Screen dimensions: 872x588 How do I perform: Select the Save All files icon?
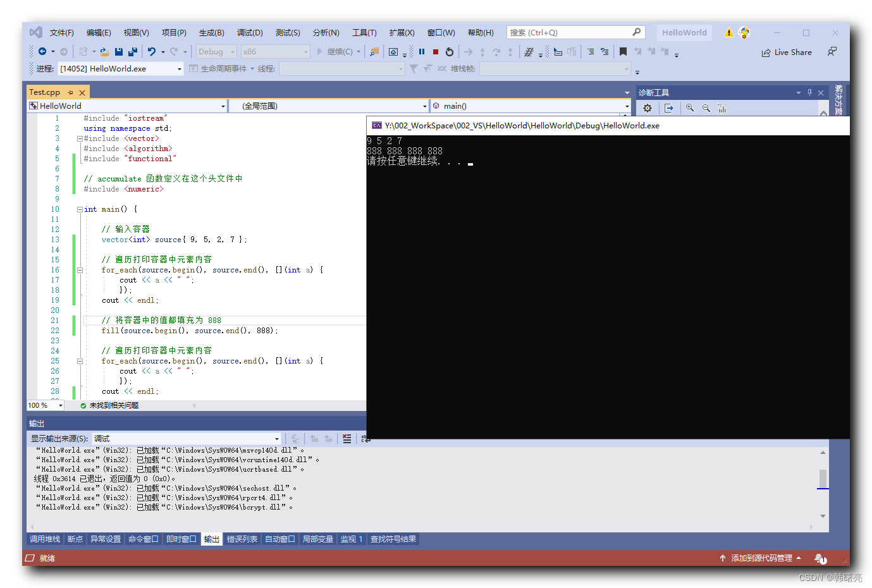132,52
